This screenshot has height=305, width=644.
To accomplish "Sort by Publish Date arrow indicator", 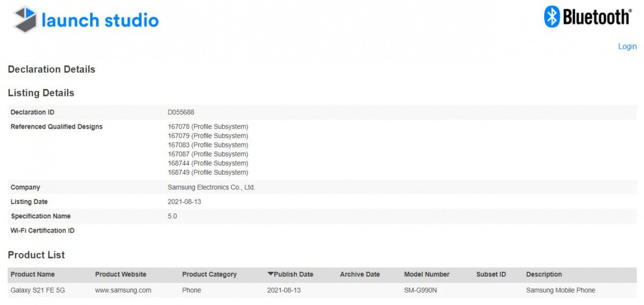I will (x=270, y=274).
